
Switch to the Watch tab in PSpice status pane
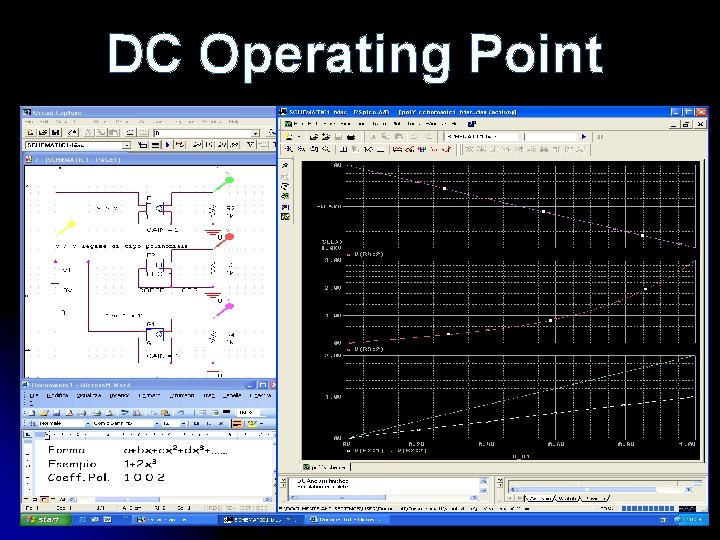pos(568,498)
